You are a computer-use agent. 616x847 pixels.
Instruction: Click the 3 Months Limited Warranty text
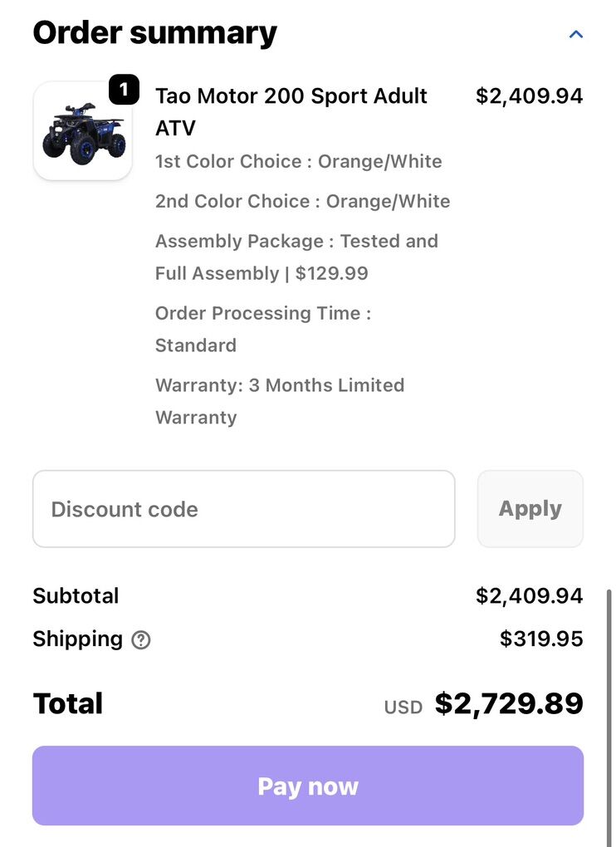tap(279, 401)
